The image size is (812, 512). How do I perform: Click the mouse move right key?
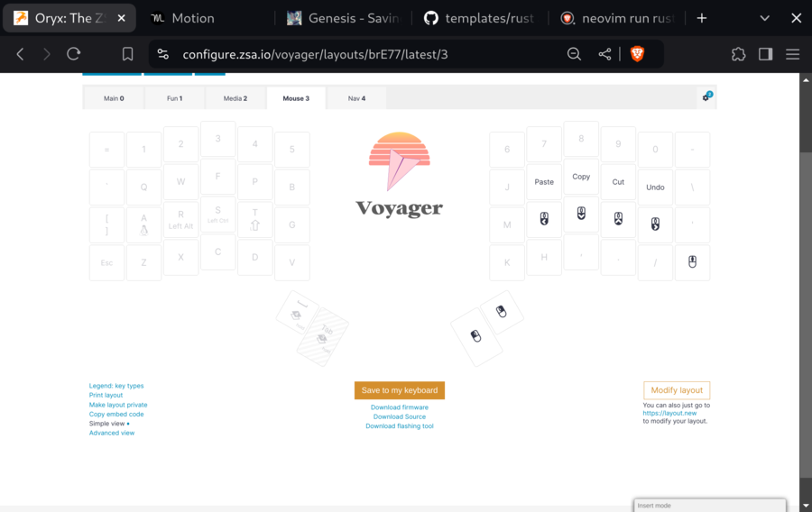(x=655, y=224)
